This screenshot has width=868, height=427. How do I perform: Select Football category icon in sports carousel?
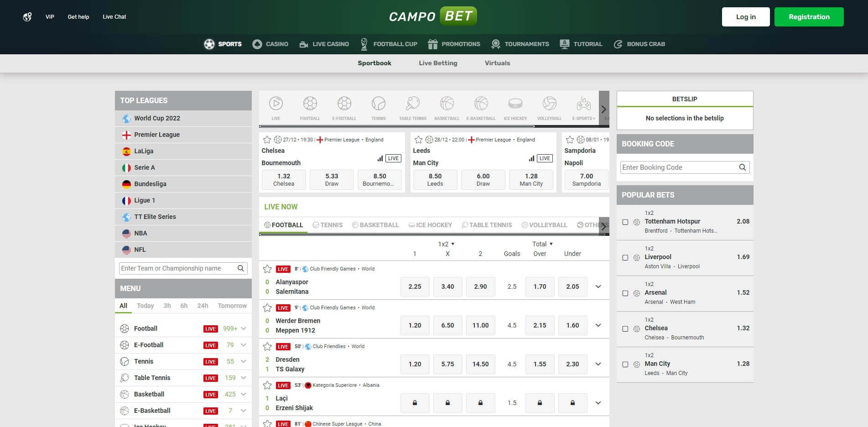coord(310,104)
